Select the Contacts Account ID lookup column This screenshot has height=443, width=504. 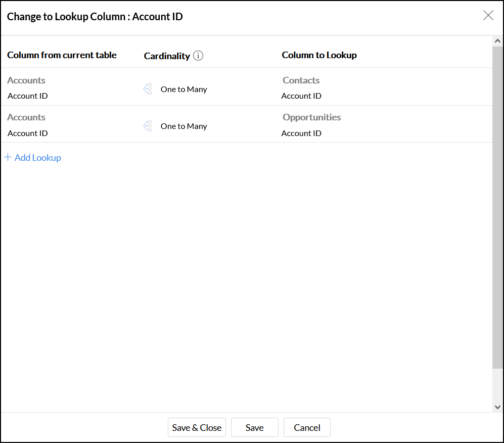click(x=301, y=96)
